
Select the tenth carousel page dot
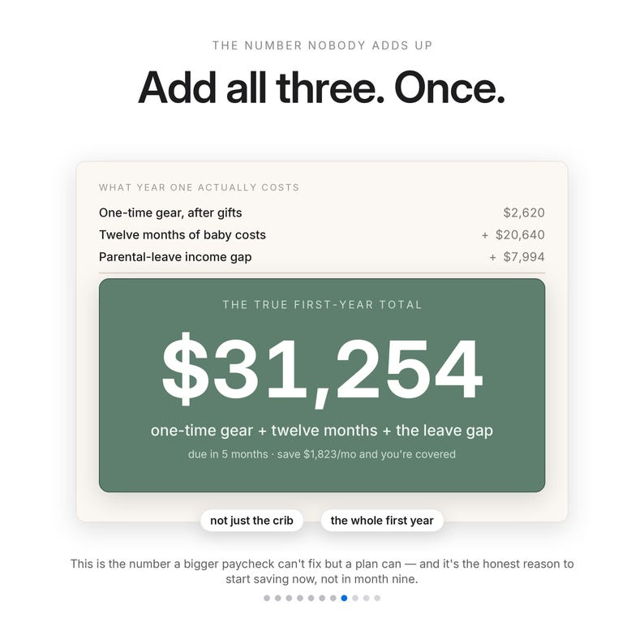click(367, 598)
